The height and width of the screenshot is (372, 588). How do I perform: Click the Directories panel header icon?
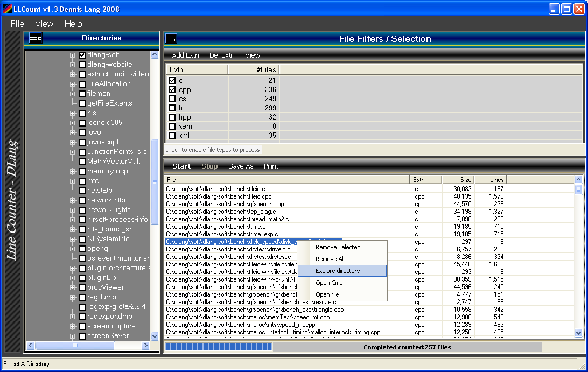36,38
